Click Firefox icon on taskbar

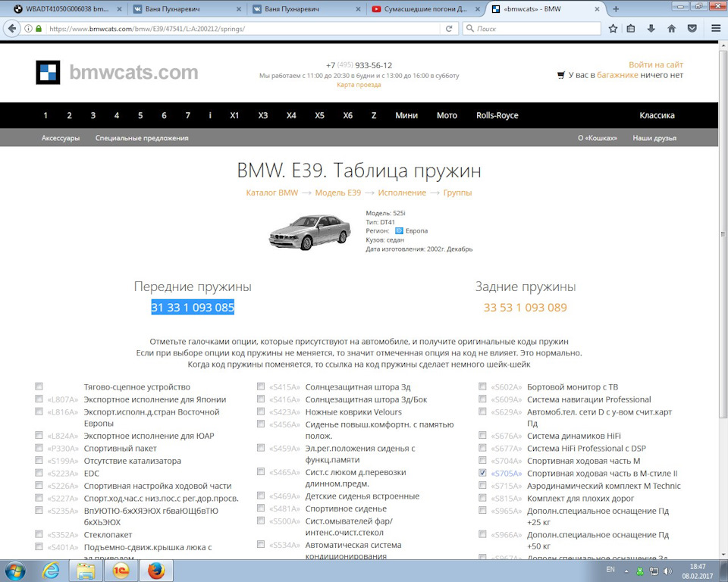[x=156, y=571]
